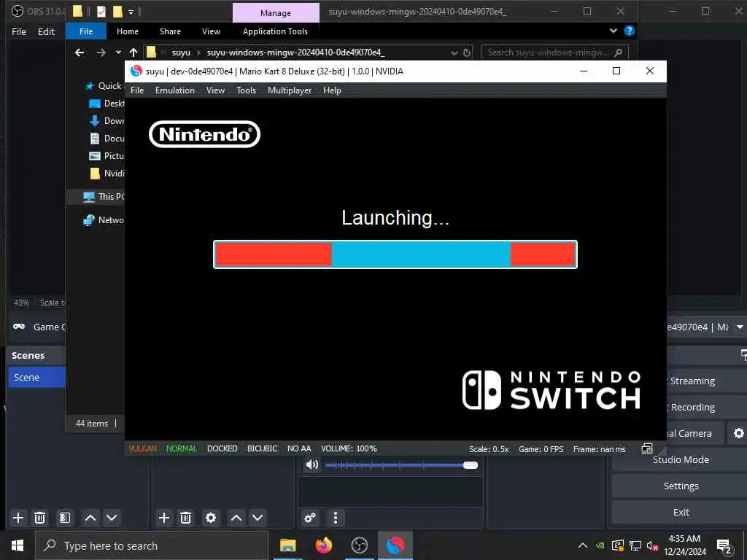Viewport: 747px width, 560px height.
Task: Select the Manage contextual tab in Explorer
Action: (276, 13)
